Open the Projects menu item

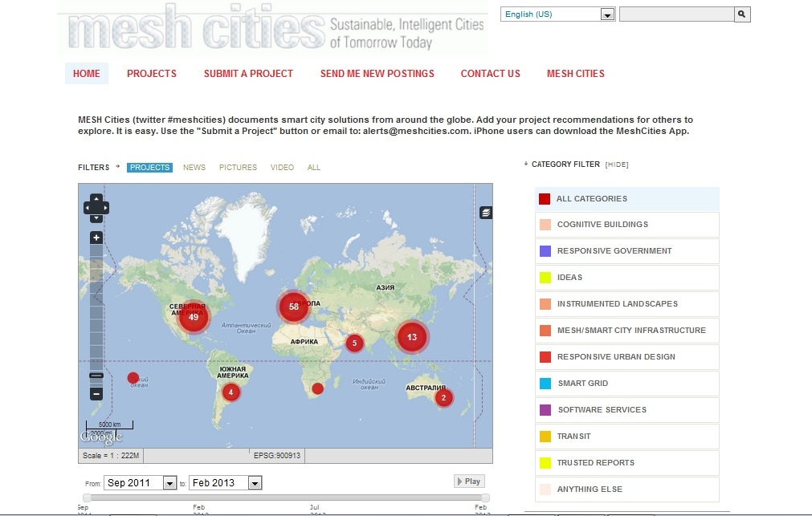click(x=152, y=74)
